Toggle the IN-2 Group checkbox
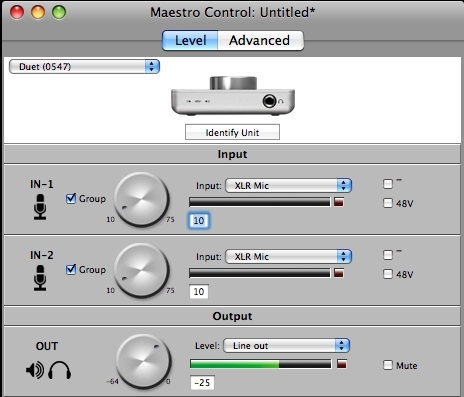 71,269
